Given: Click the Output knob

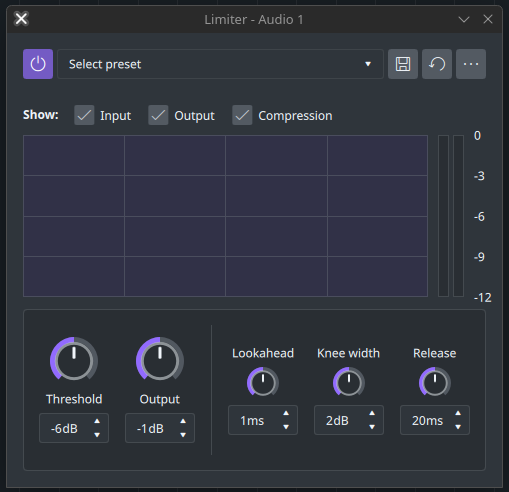Looking at the screenshot, I should click(160, 360).
